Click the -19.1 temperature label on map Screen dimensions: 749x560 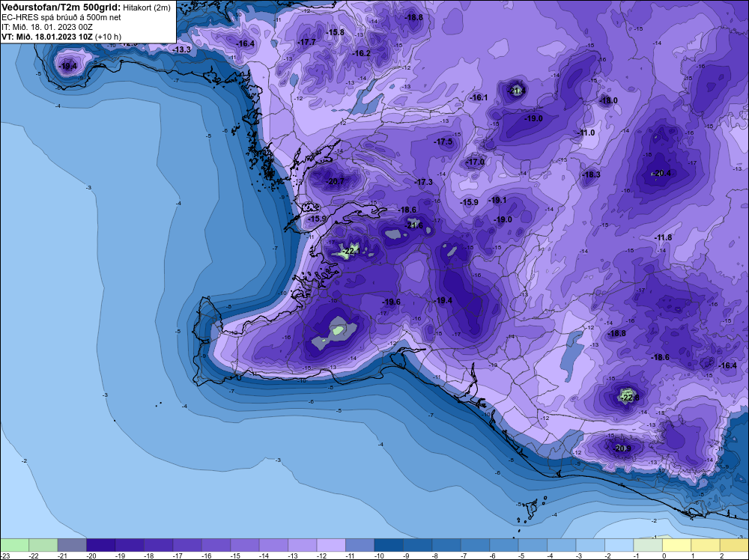[x=498, y=200]
